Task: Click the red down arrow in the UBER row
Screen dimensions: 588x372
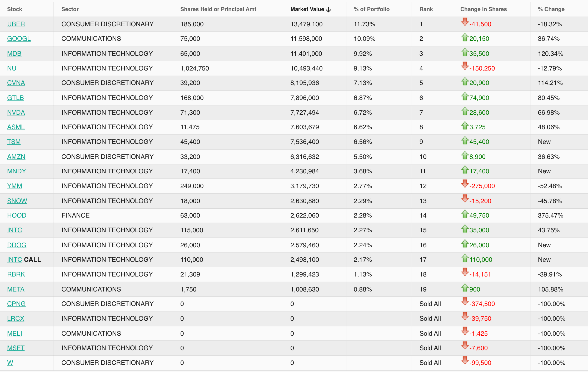Action: point(465,22)
